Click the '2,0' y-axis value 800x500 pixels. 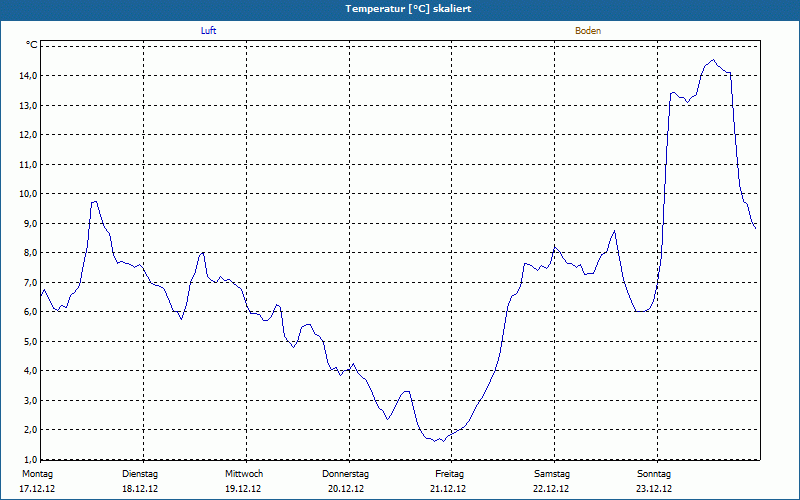click(x=30, y=430)
